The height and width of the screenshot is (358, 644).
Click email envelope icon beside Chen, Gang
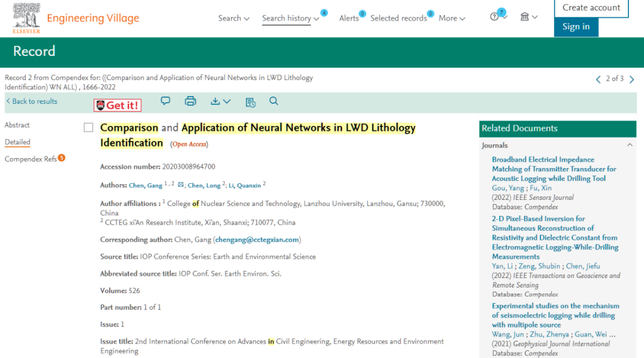[x=180, y=184]
